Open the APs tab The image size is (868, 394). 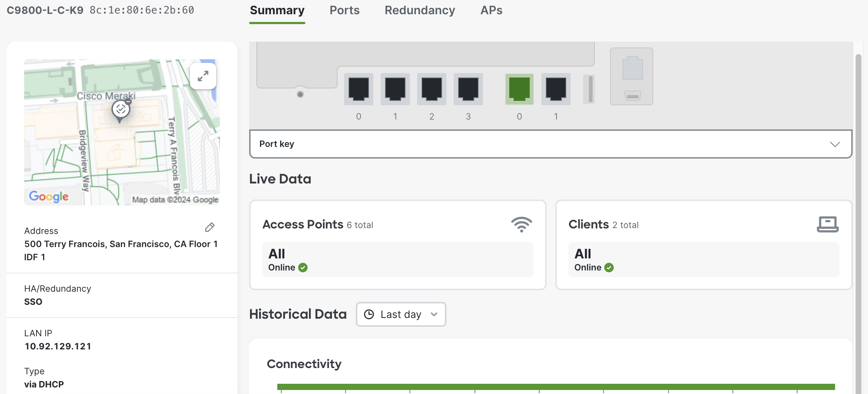(x=491, y=11)
